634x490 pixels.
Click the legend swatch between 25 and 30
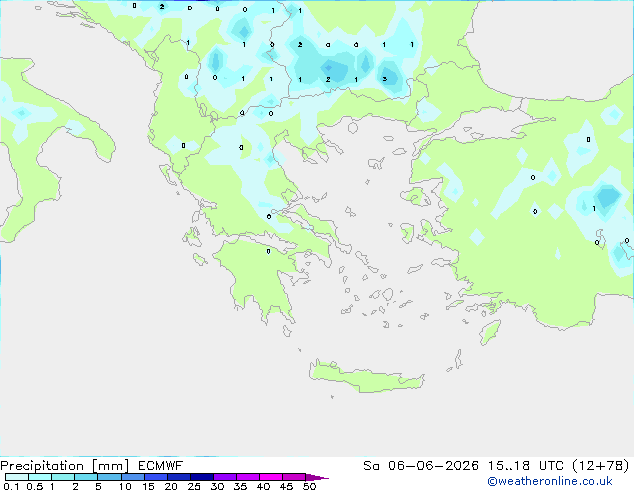[x=201, y=477]
